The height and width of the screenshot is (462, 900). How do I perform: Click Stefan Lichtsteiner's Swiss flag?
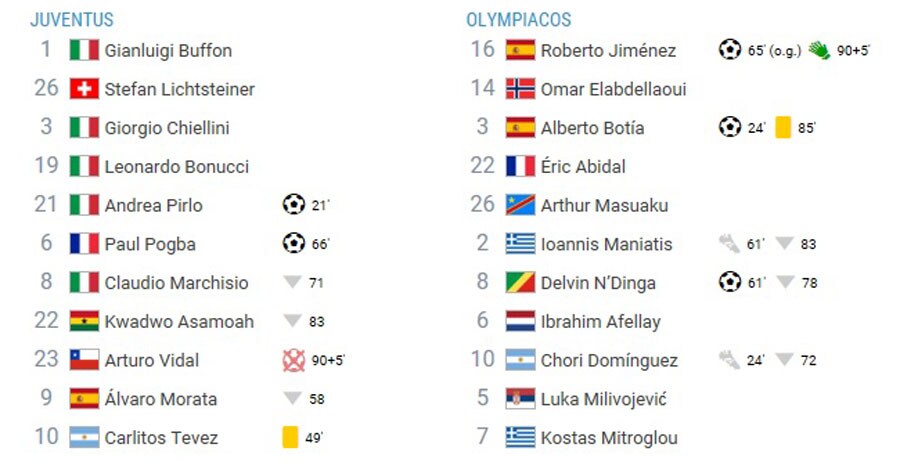click(x=84, y=88)
